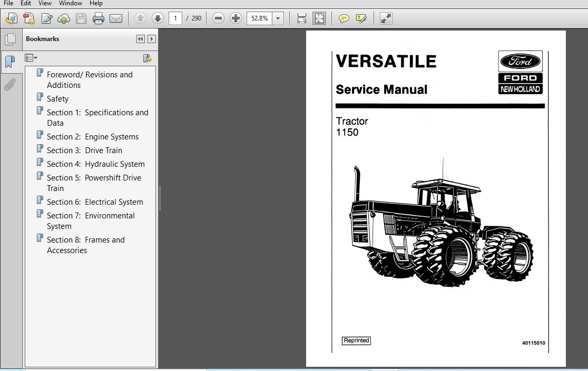Viewport: 588px width, 371px height.
Task: Toggle the Bookmarks panel sidebar icon
Action: pos(11,62)
